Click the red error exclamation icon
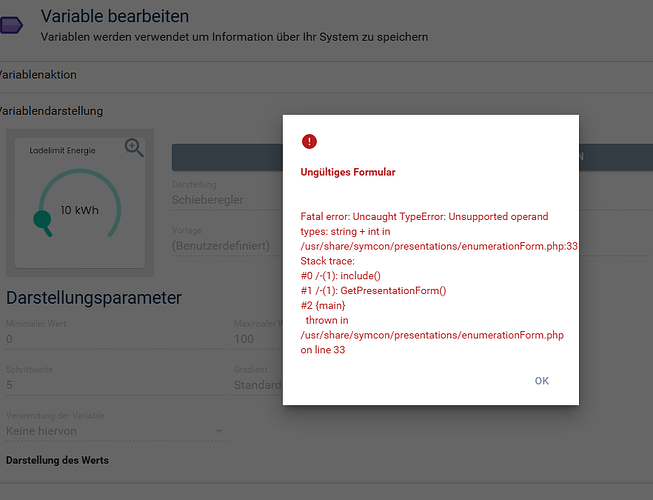653x500 pixels. [x=309, y=142]
